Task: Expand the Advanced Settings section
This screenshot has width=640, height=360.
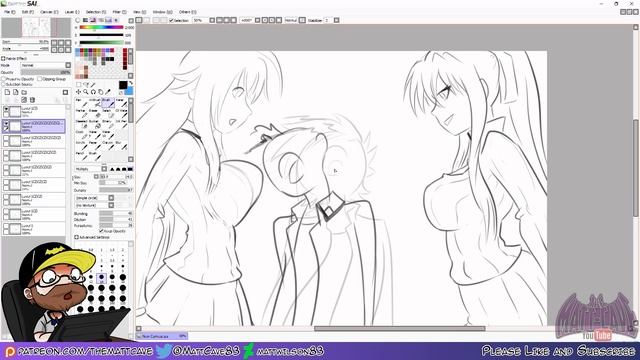Action: (x=76, y=237)
